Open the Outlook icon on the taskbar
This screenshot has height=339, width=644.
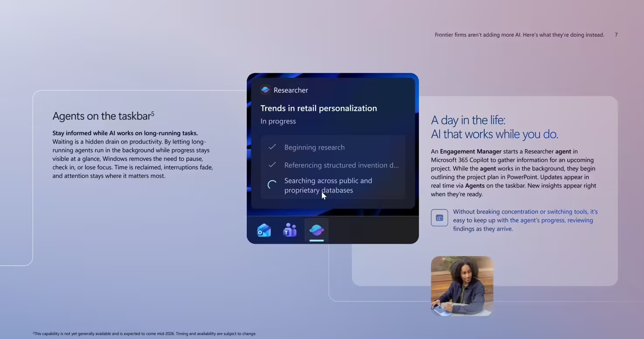click(x=264, y=230)
